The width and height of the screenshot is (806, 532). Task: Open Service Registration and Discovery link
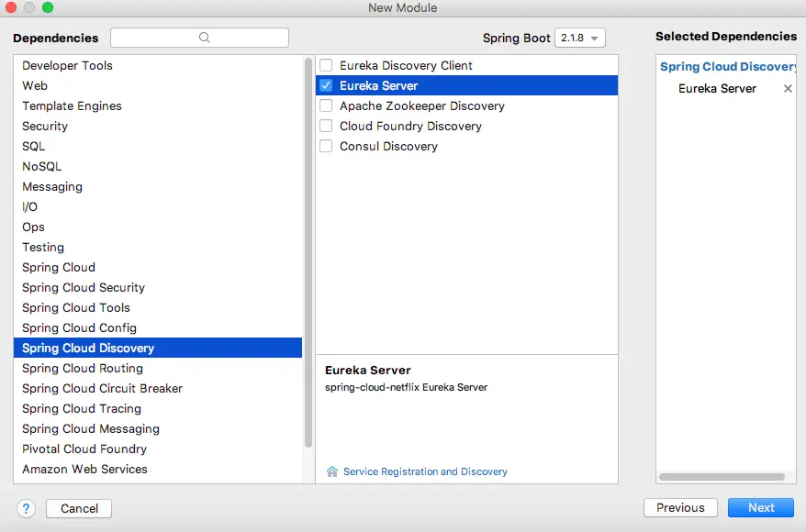425,471
